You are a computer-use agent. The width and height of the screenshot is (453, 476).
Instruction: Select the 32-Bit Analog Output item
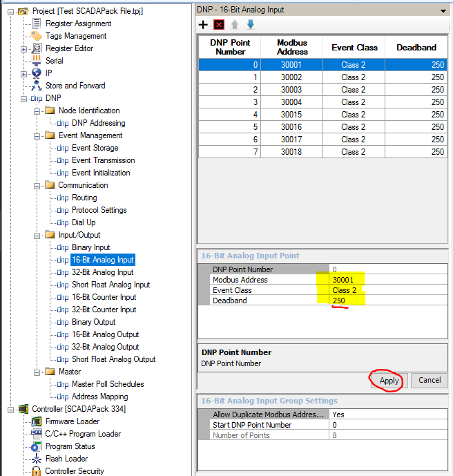[105, 347]
